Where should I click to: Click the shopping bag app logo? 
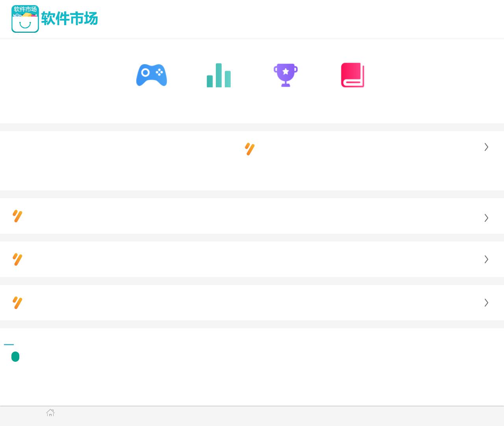[x=25, y=19]
